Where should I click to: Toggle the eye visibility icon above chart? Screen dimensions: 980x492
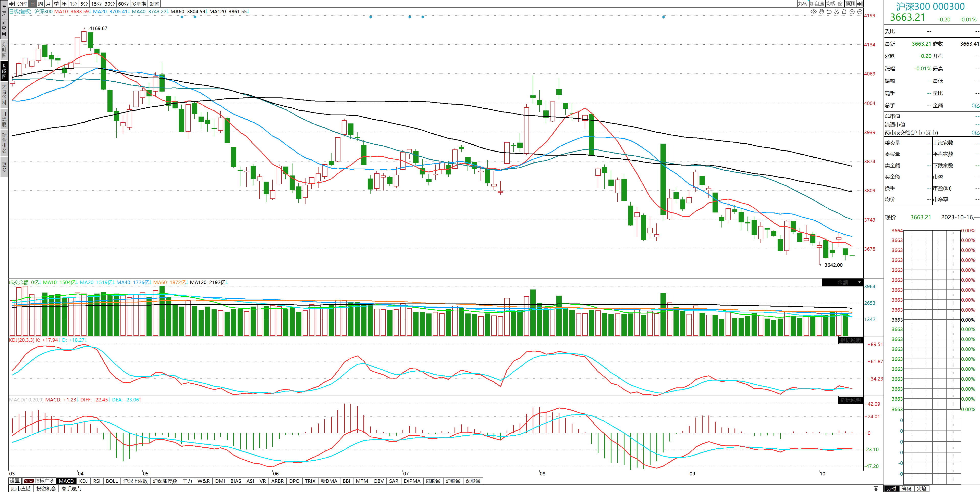pos(813,11)
